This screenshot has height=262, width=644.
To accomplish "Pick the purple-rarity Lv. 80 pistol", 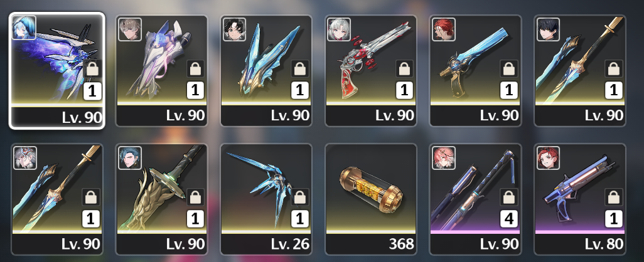I will 580,199.
